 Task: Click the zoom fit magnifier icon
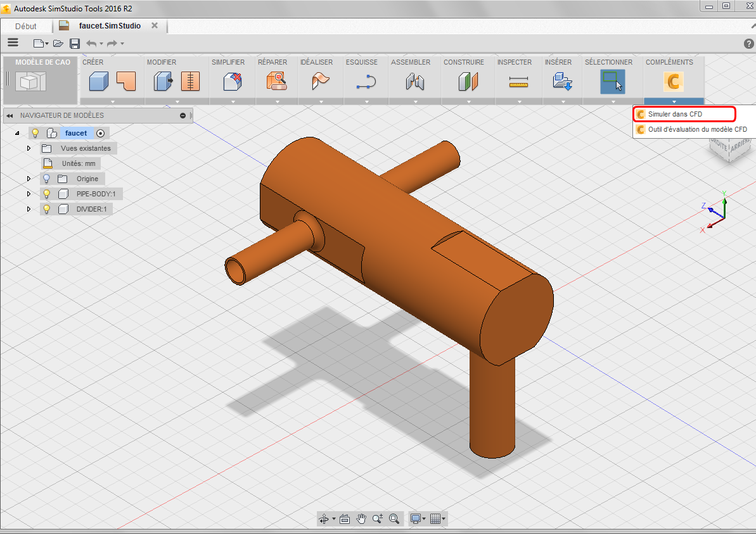coord(394,519)
